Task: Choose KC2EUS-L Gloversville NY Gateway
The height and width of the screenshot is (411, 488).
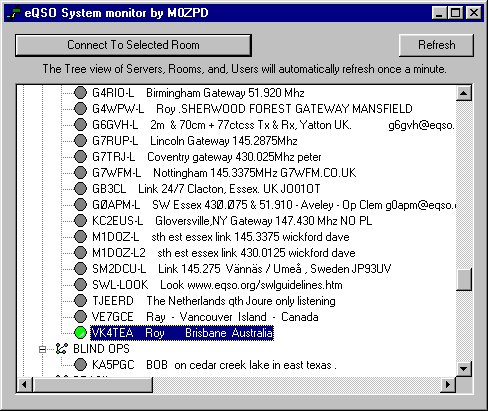Action: click(x=232, y=220)
